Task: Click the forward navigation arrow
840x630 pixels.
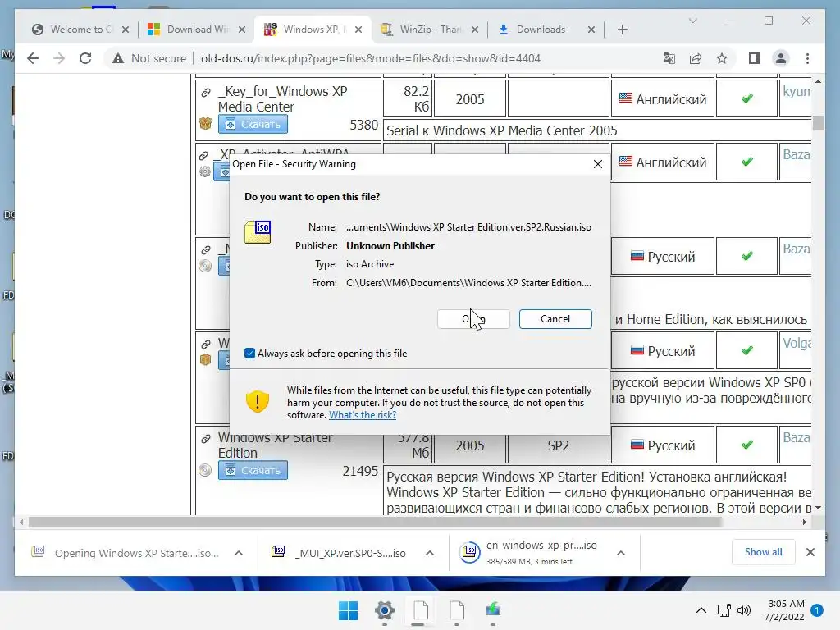Action: (x=59, y=58)
